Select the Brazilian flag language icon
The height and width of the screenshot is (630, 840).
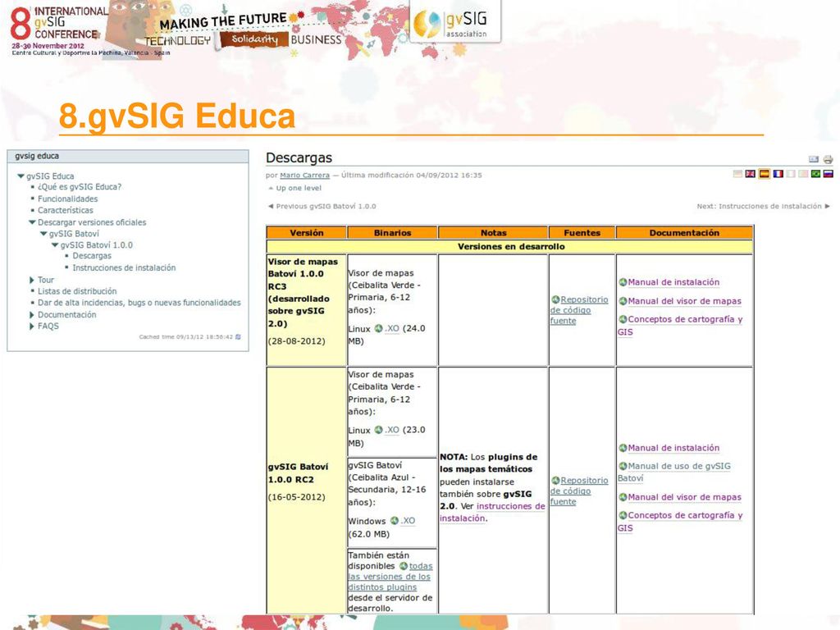(815, 174)
